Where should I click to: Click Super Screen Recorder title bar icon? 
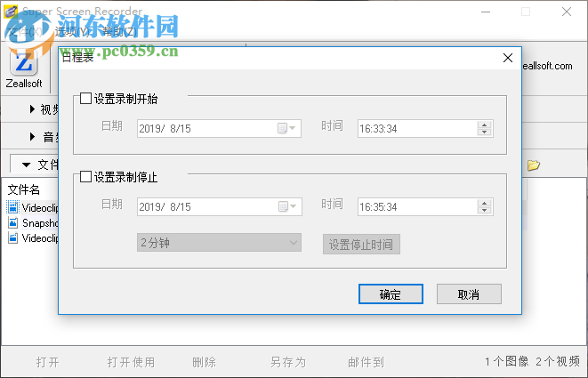(11, 12)
